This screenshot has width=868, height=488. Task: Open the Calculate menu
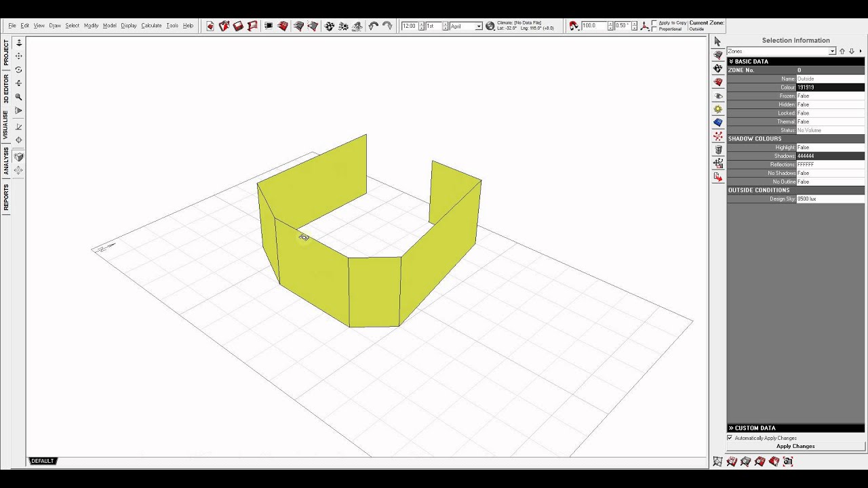(x=151, y=26)
